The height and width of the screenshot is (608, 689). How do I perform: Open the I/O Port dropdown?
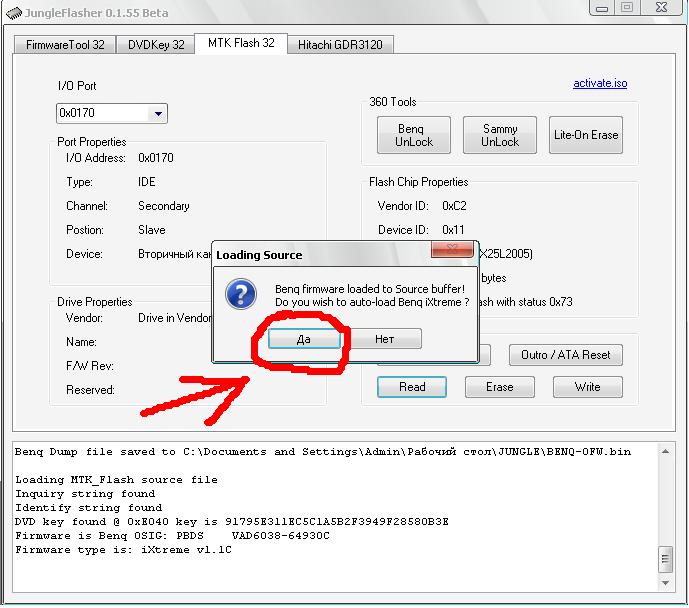pos(158,114)
